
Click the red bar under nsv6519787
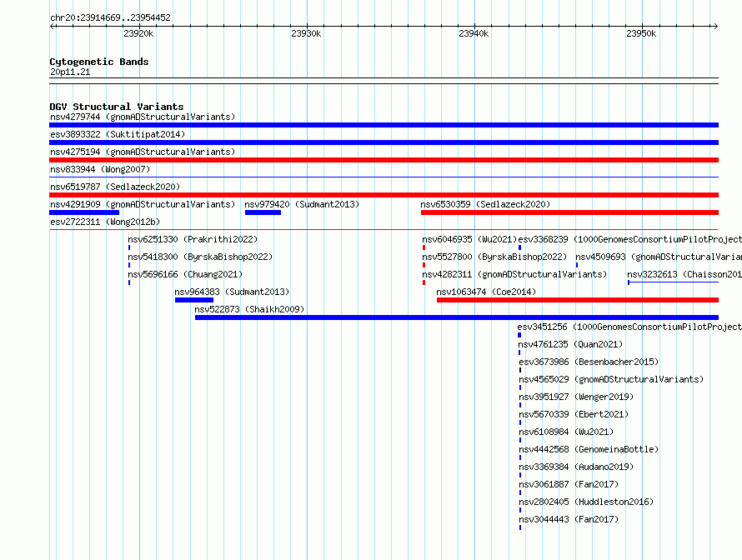(384, 195)
